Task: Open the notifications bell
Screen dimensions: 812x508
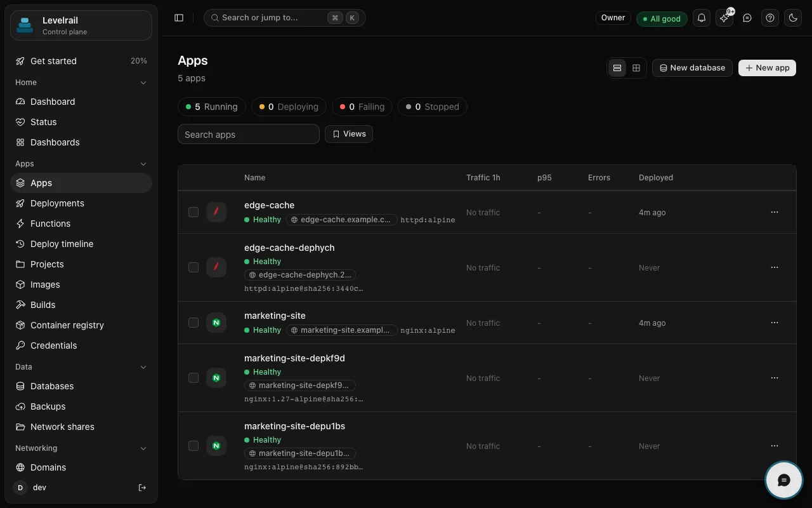Action: (702, 18)
